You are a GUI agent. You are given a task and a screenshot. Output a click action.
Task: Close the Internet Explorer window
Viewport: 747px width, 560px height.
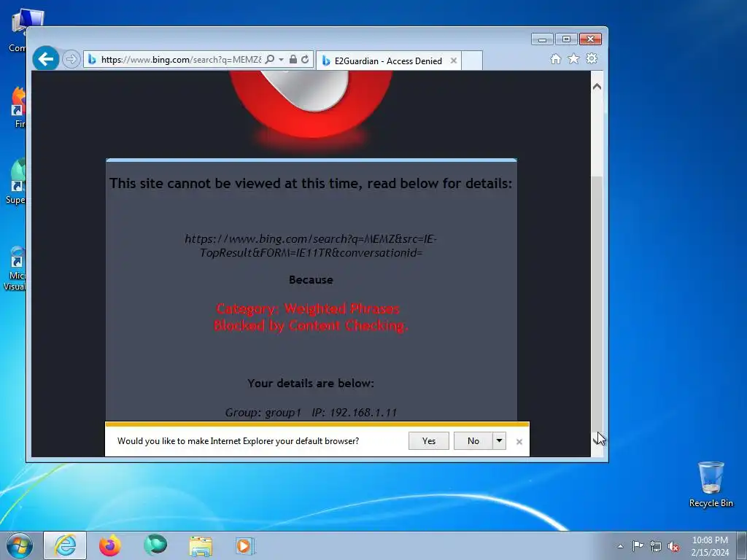coord(590,39)
